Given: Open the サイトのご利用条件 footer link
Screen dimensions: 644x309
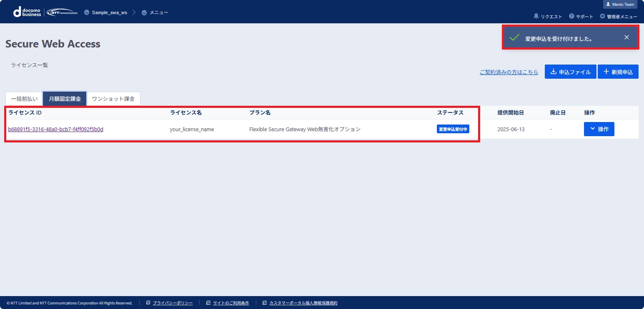Looking at the screenshot, I should pyautogui.click(x=231, y=303).
